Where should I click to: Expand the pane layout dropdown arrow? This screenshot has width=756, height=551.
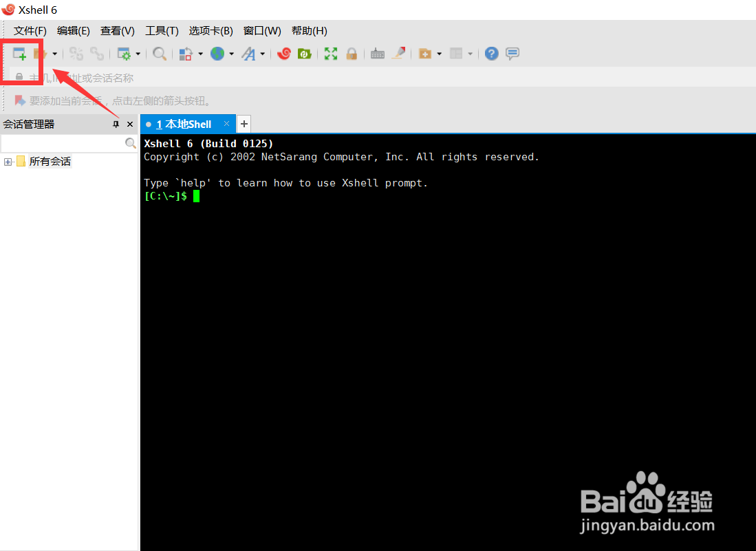click(470, 54)
